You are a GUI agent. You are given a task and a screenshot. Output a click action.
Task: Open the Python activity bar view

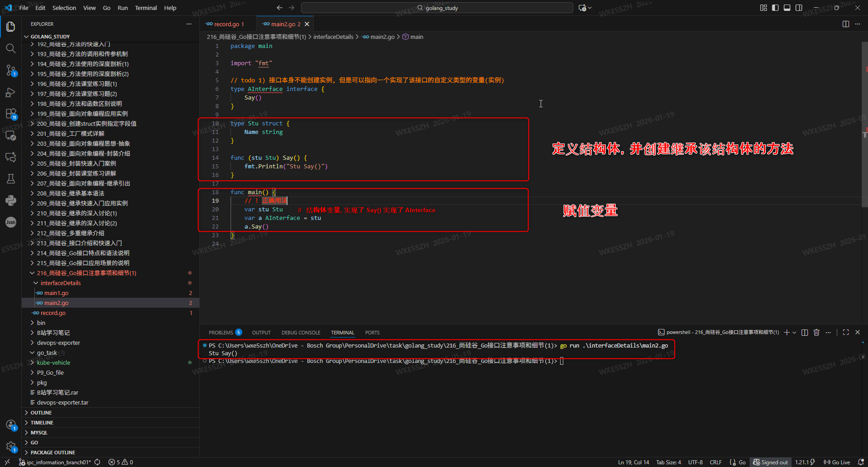pyautogui.click(x=11, y=200)
